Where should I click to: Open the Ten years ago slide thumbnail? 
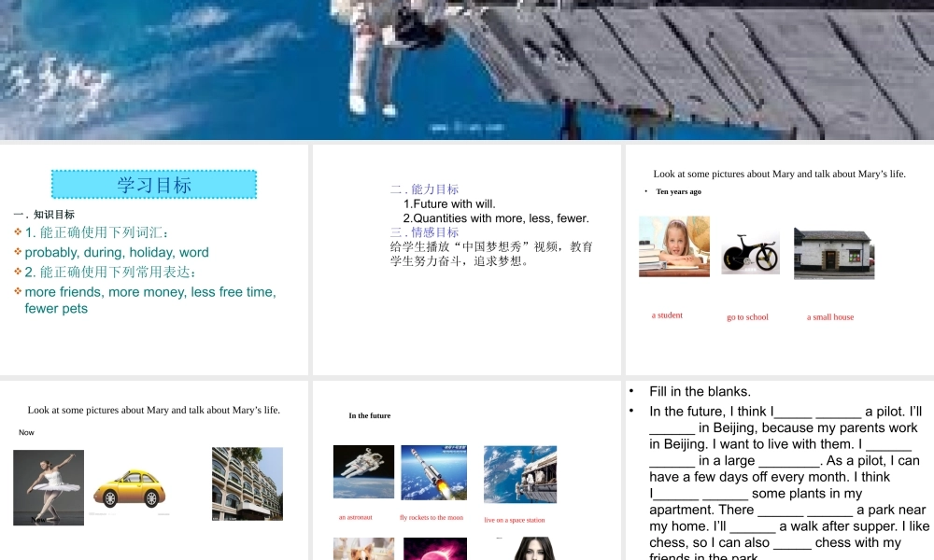click(780, 259)
